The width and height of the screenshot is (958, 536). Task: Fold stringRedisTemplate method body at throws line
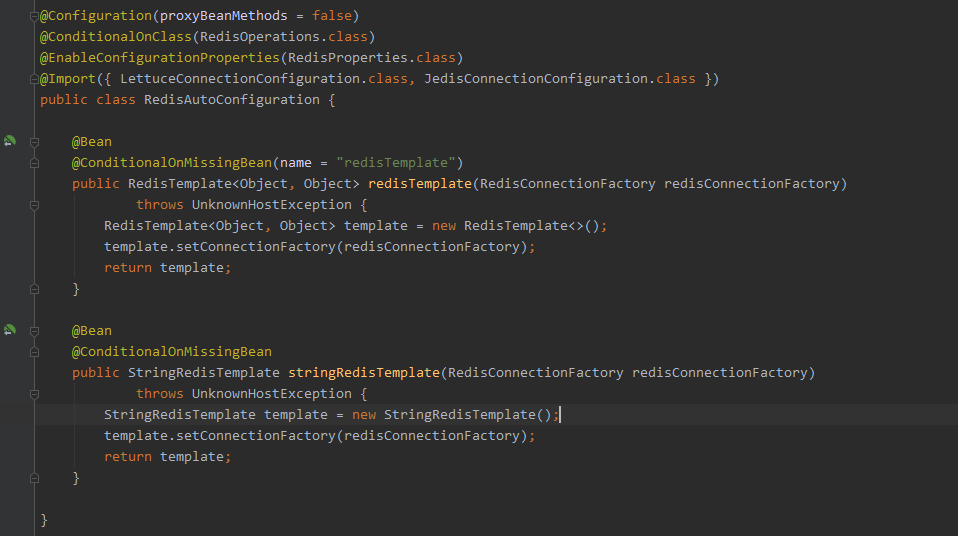[34, 394]
